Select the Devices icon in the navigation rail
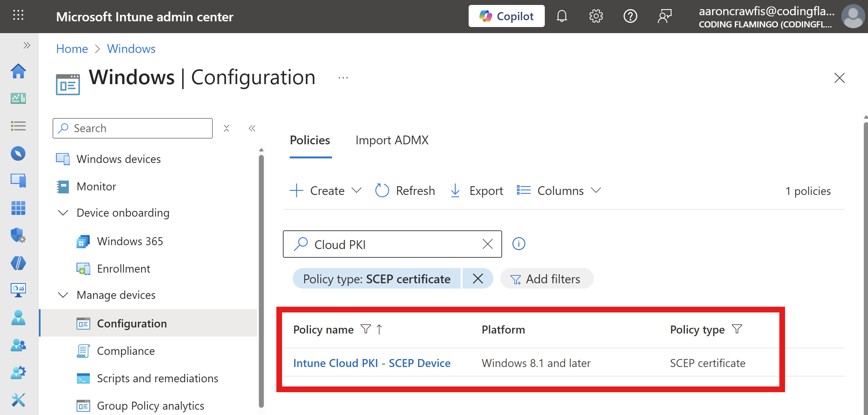The image size is (868, 415). click(x=18, y=180)
